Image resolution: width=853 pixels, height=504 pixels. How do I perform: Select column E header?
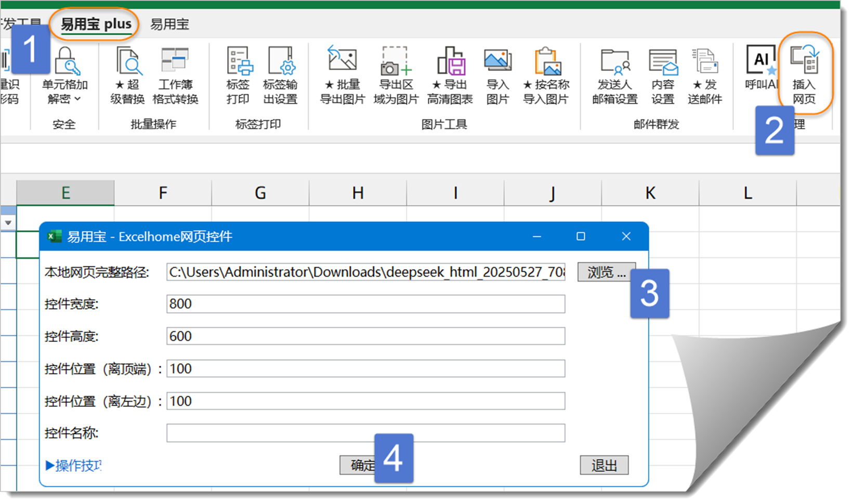(65, 193)
